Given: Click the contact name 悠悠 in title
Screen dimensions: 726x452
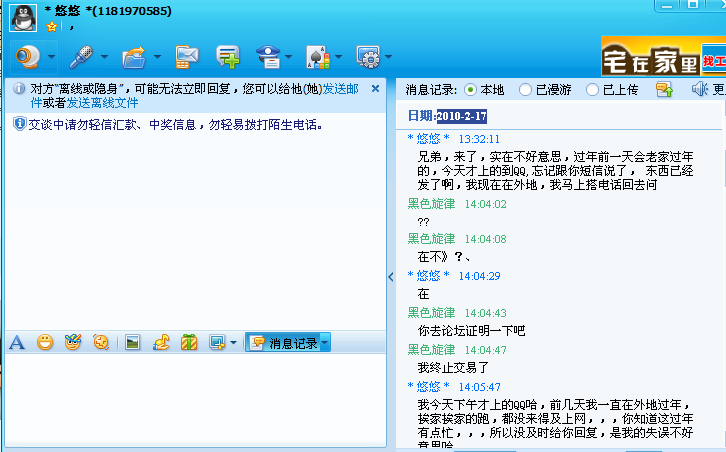Looking at the screenshot, I should point(68,11).
